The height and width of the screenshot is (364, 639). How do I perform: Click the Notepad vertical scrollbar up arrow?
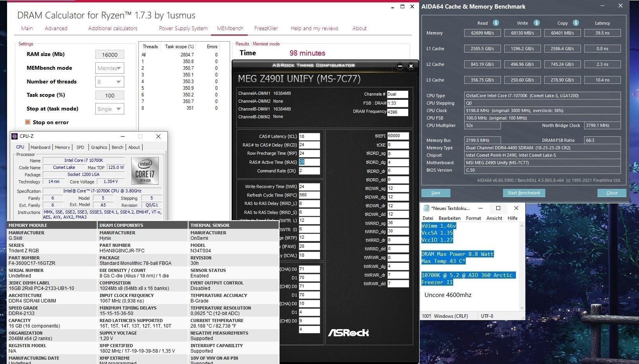pos(522,226)
